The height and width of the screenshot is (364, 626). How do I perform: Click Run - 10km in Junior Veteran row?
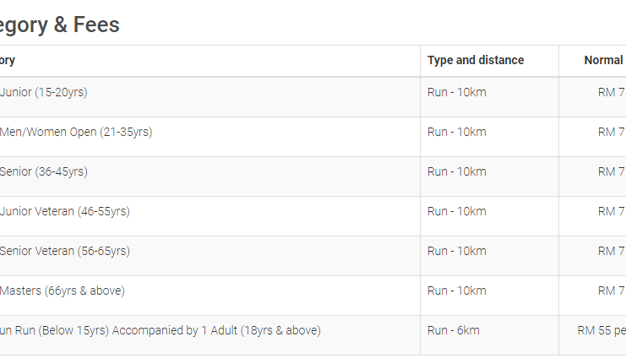pos(457,211)
